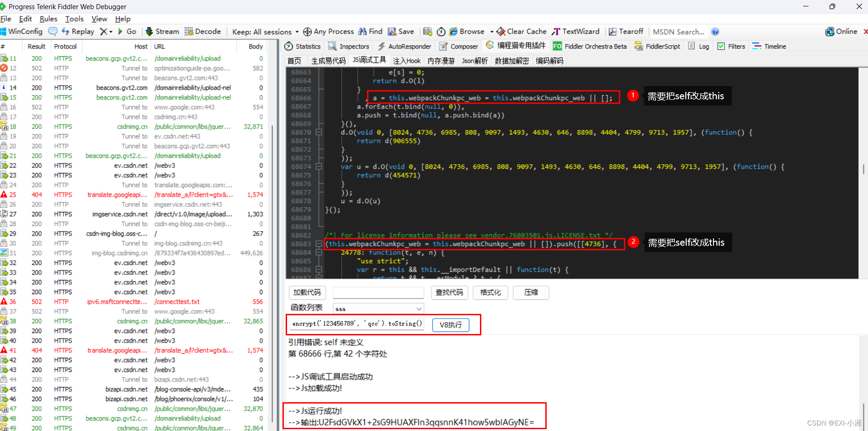Click the WinConfig toolbar button
Screen dimensions: 868x431
point(22,31)
